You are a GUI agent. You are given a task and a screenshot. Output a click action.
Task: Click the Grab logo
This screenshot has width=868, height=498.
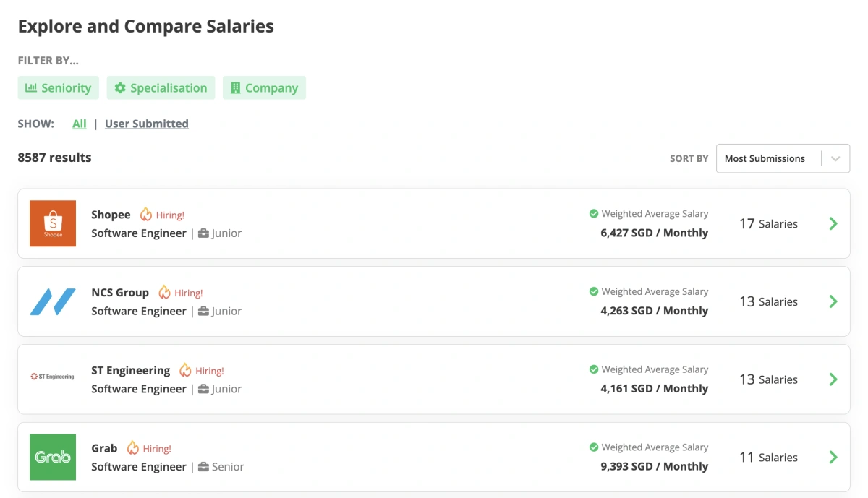tap(52, 457)
